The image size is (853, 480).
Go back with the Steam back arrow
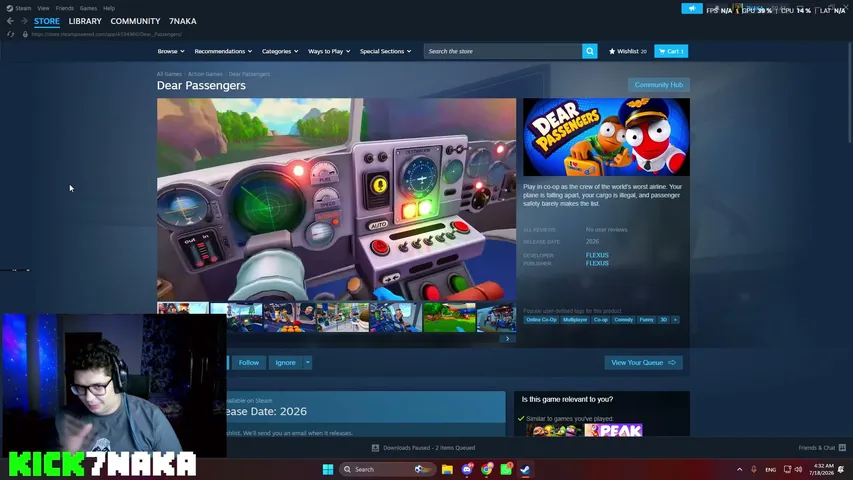10,21
